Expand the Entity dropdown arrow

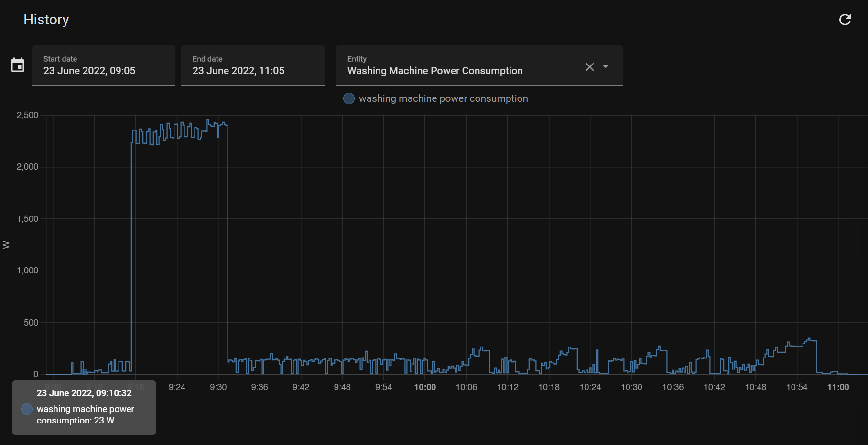(x=606, y=66)
